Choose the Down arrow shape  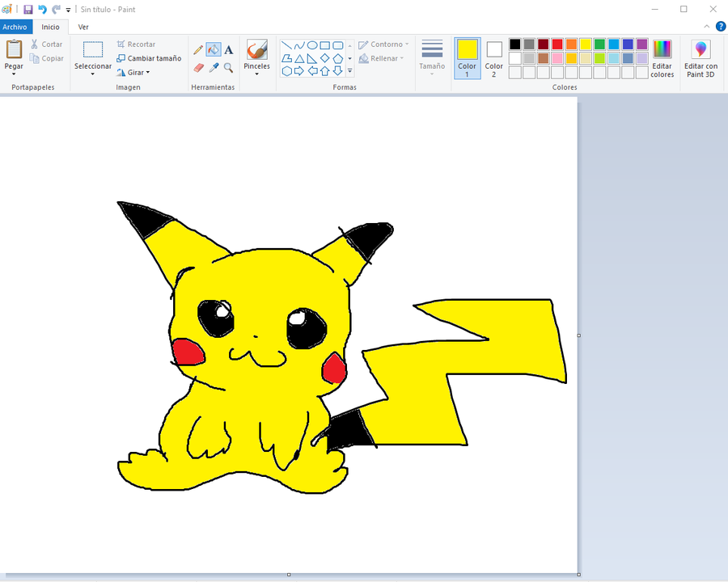click(338, 71)
